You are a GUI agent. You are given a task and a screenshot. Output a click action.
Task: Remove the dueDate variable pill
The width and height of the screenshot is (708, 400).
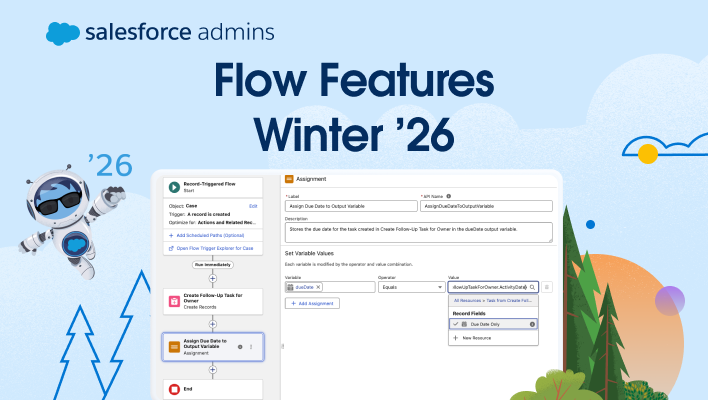[x=318, y=287]
